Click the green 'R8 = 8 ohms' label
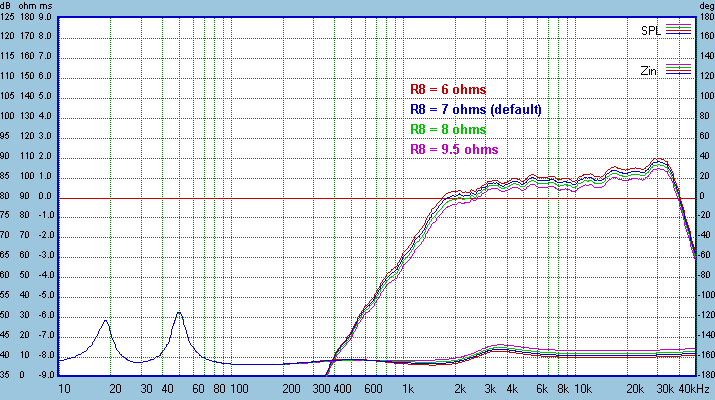 point(448,129)
